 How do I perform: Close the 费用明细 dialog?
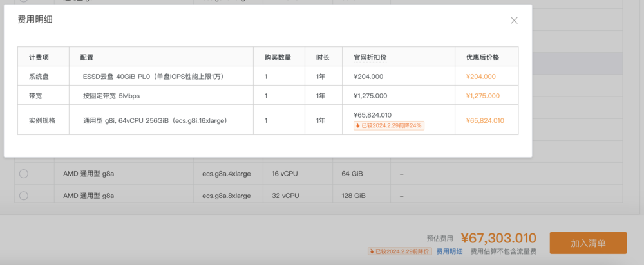point(514,20)
